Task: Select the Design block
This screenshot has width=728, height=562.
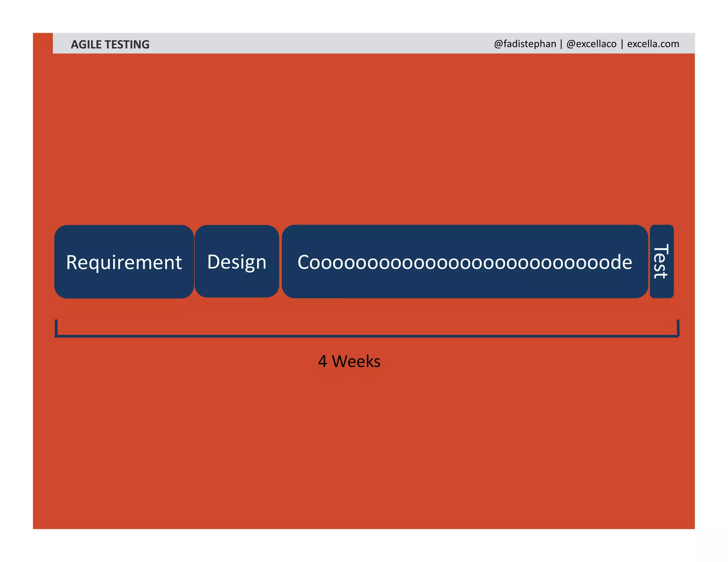Action: [x=237, y=261]
